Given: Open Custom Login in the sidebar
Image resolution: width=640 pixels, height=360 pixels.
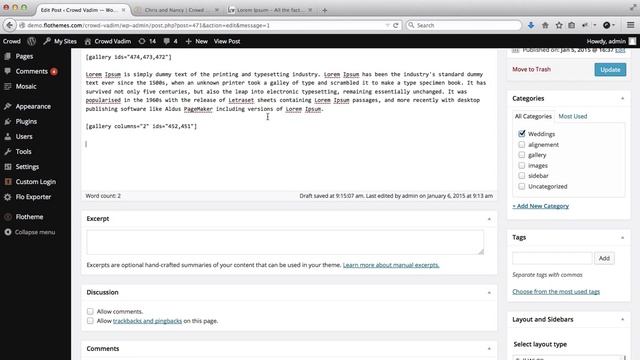Looking at the screenshot, I should click(36, 182).
